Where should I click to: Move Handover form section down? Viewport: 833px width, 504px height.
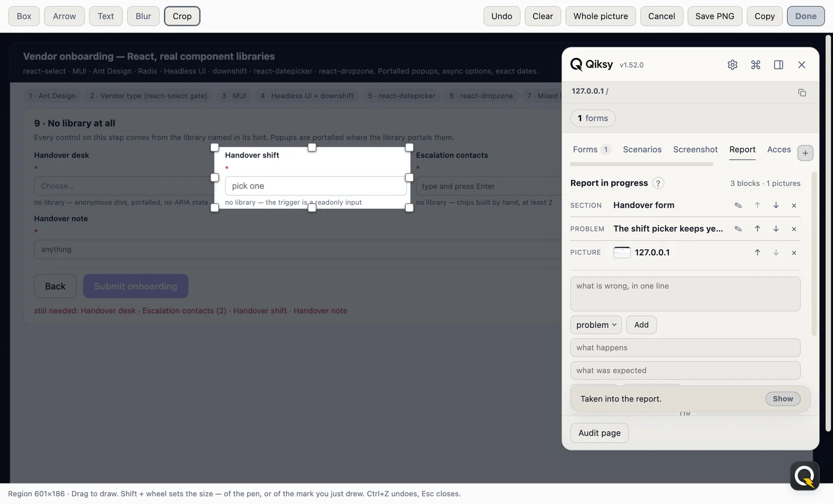click(x=776, y=205)
